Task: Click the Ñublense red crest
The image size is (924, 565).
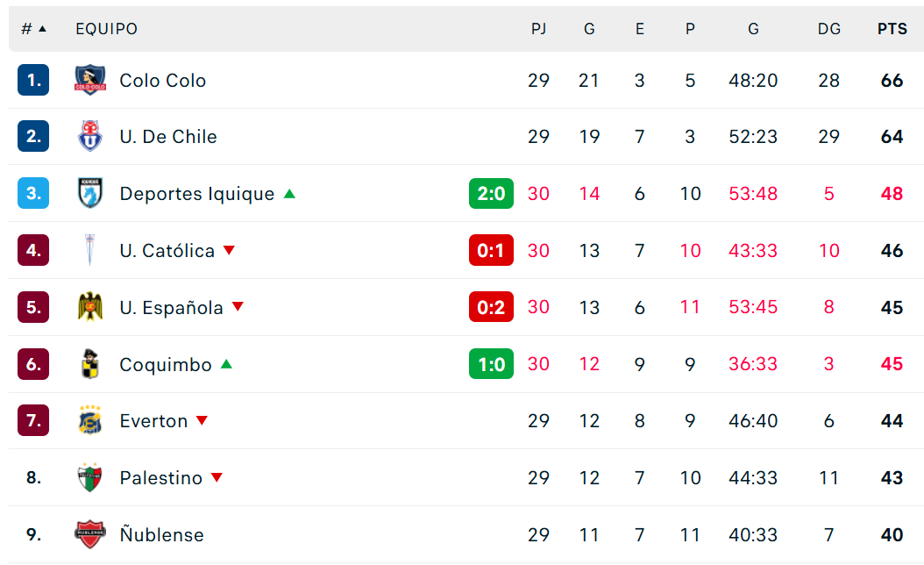Action: (x=90, y=534)
